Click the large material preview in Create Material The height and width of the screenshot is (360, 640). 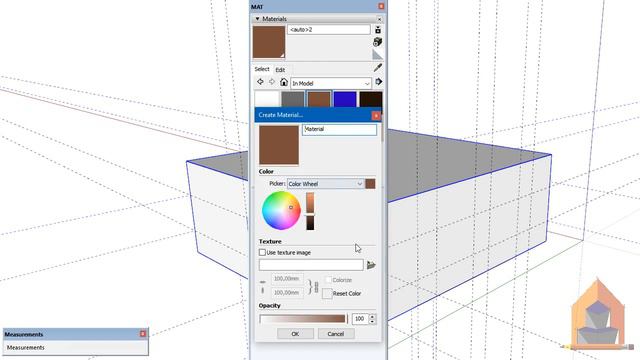(x=279, y=145)
